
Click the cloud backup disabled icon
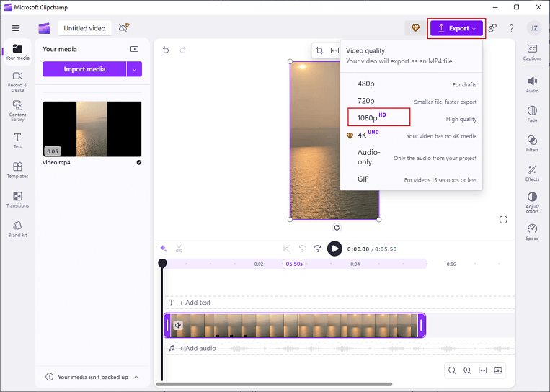124,27
